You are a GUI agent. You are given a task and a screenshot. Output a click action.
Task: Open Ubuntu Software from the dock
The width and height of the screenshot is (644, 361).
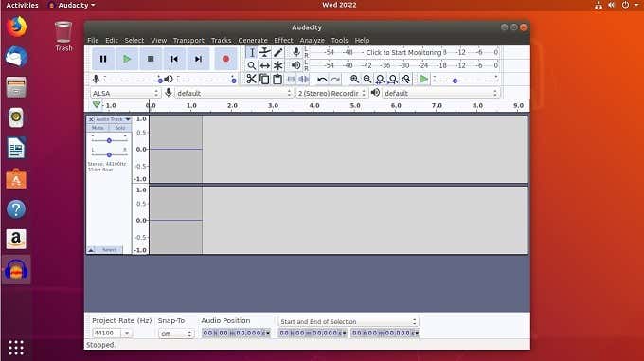pyautogui.click(x=16, y=179)
